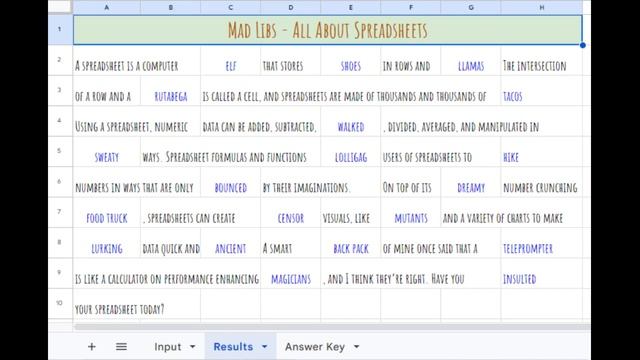Image resolution: width=640 pixels, height=360 pixels.
Task: Open the Input tab dropdown arrow
Action: coord(192,347)
